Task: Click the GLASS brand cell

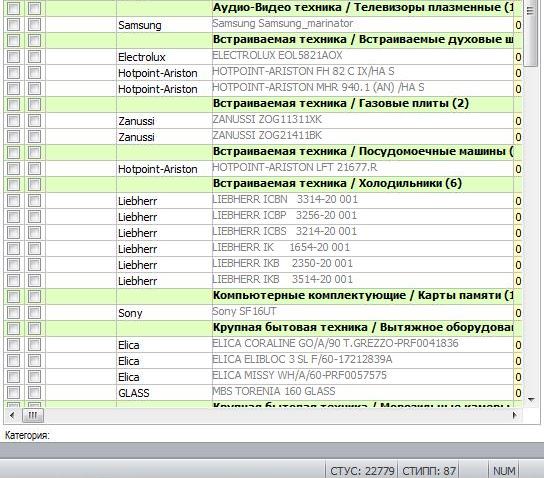Action: click(x=164, y=393)
